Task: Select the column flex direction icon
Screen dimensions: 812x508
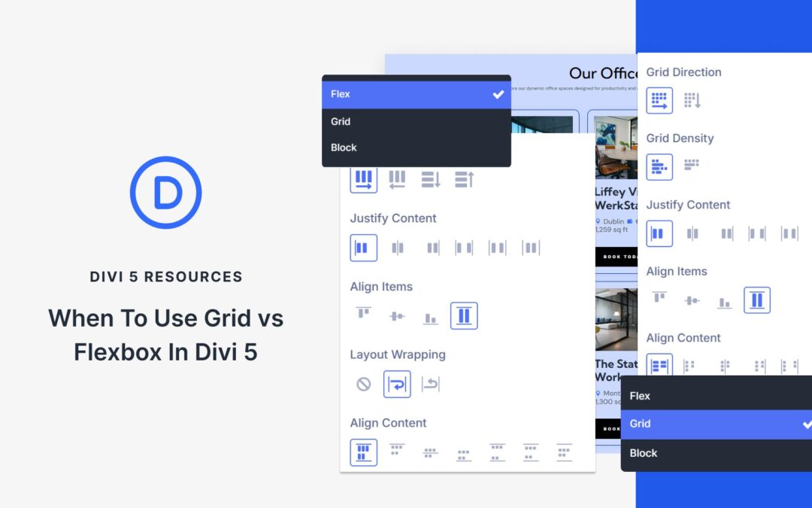Action: 432,179
